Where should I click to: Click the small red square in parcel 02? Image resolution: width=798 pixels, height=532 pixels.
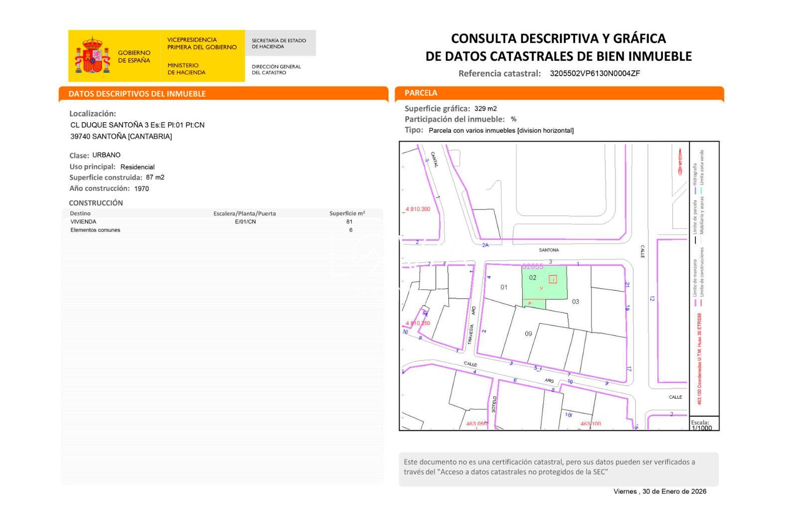[553, 279]
